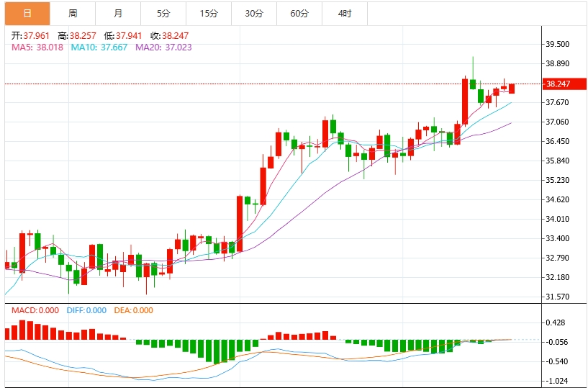Click the MA10: 37.667 indicator label
Image resolution: width=588 pixels, height=388 pixels.
(99, 48)
